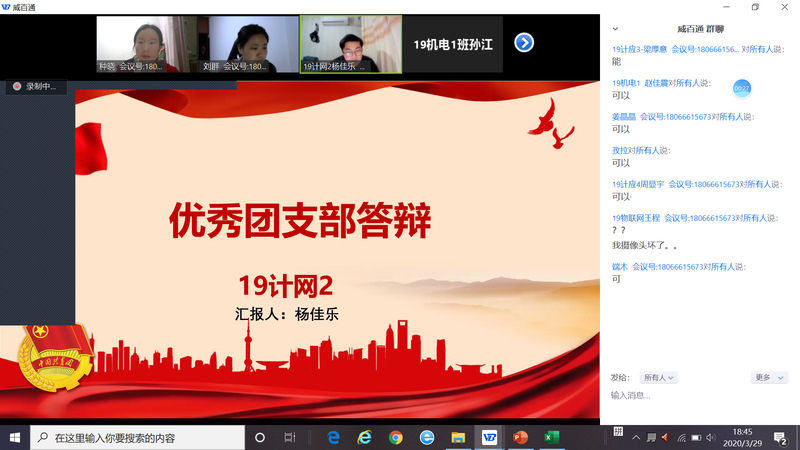Open Google Chrome from the taskbar
The image size is (800, 450).
click(396, 437)
